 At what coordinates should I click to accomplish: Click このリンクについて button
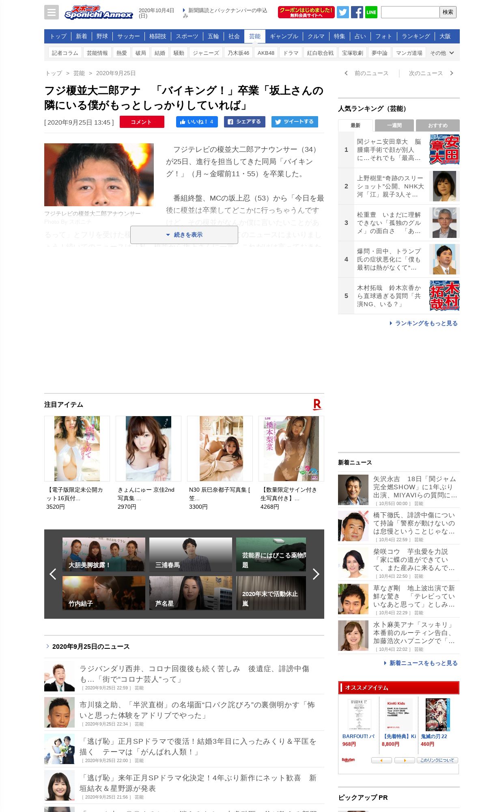437,760
